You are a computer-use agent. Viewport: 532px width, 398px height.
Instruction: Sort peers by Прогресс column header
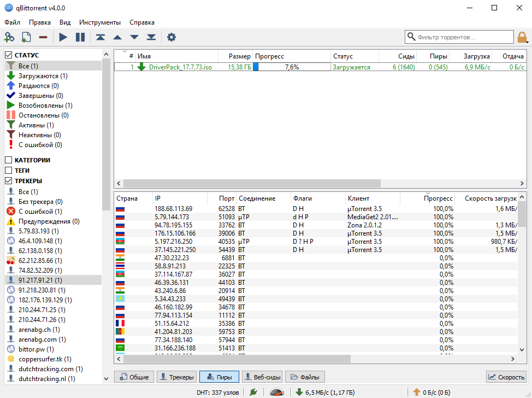pos(428,198)
